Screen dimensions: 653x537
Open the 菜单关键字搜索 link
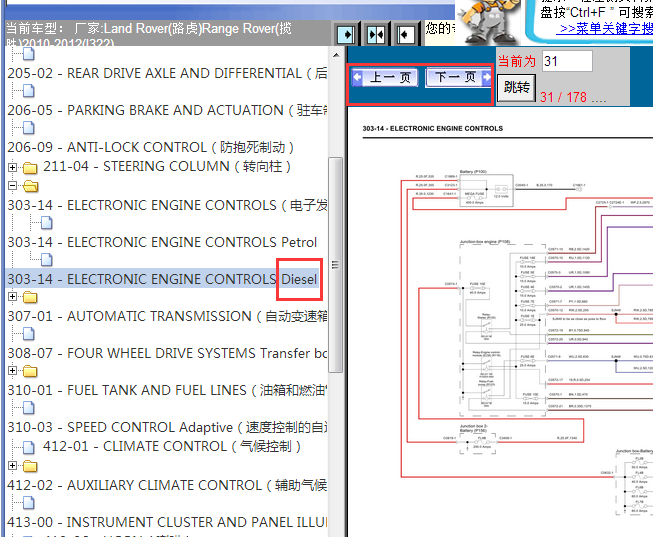tap(606, 29)
